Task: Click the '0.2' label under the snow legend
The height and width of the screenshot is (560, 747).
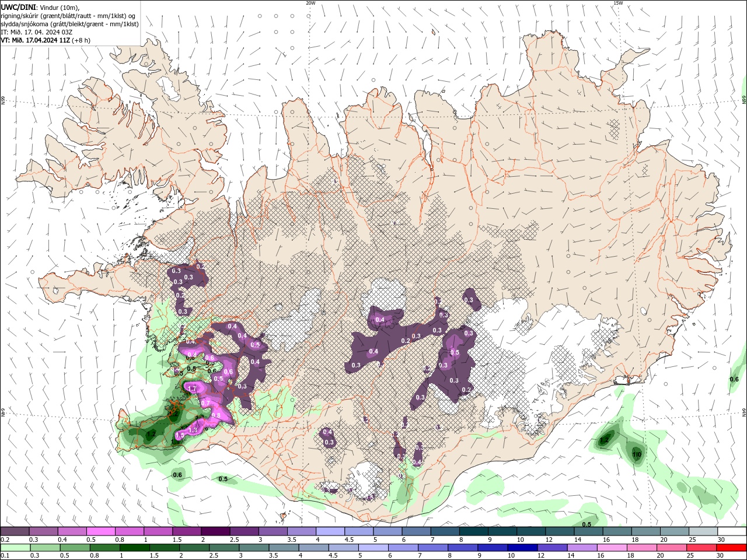Action: coord(5,540)
